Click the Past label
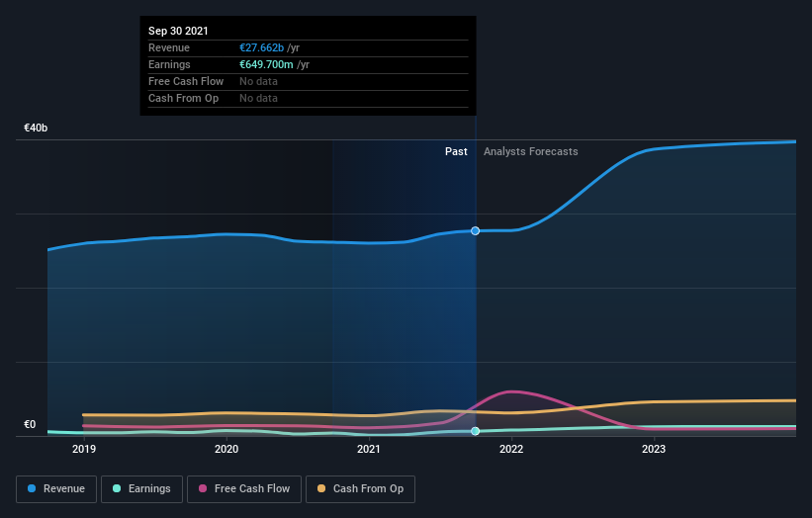This screenshot has width=812, height=518. point(456,151)
